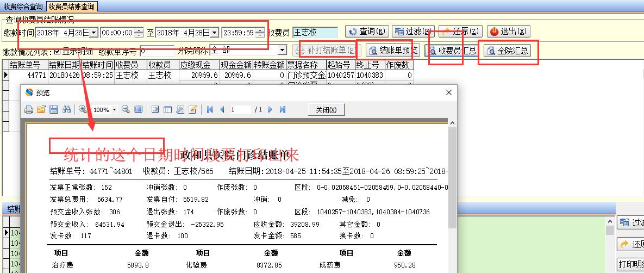
Task: Click the cell showing date 20180426
Action: coord(64,75)
